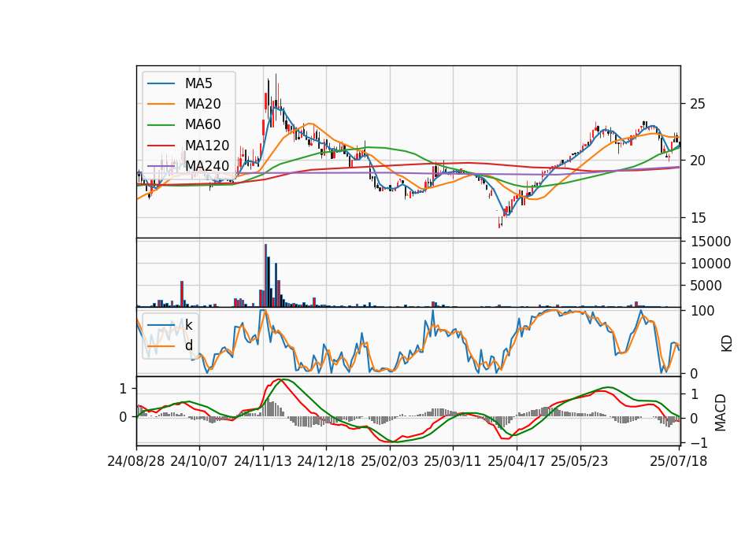Click the MA5 legend label
756x543 pixels.
pyautogui.click(x=198, y=83)
